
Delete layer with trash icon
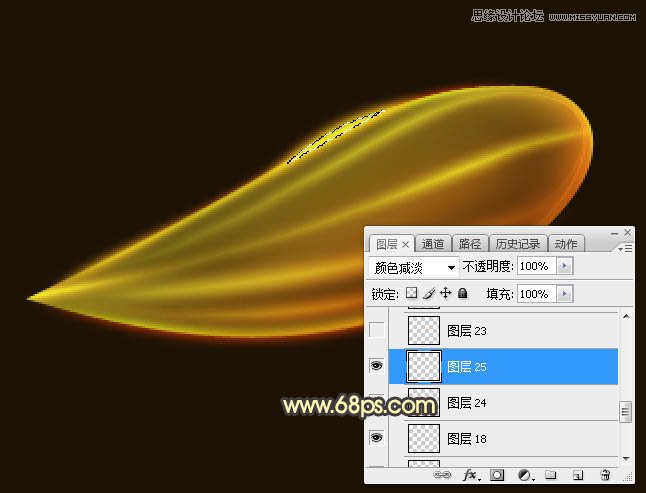[605, 477]
